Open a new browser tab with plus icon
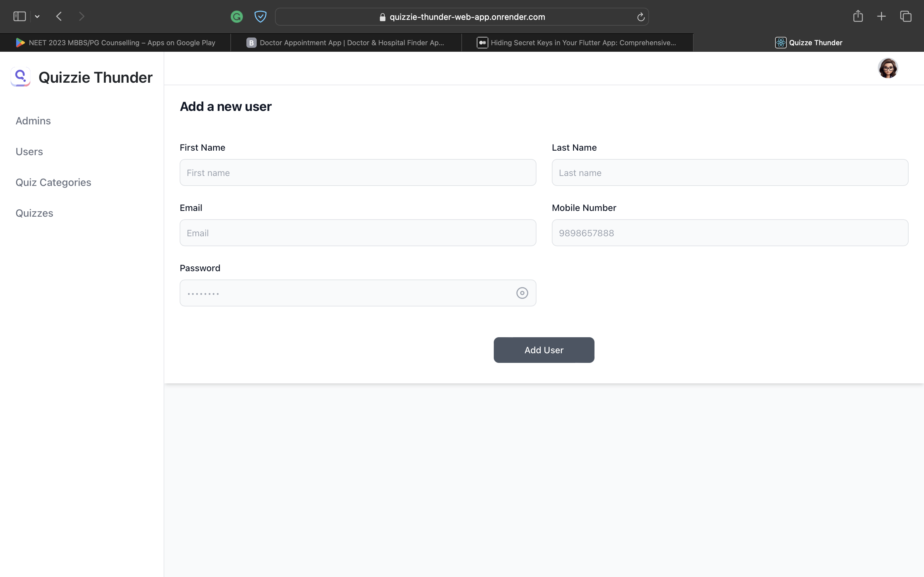Image resolution: width=924 pixels, height=577 pixels. 881,16
